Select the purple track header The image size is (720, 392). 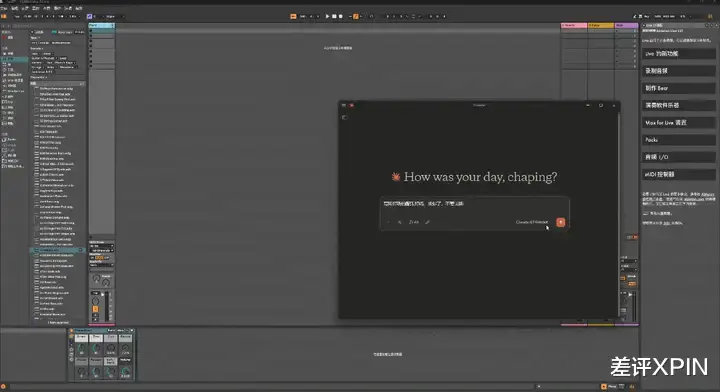626,25
